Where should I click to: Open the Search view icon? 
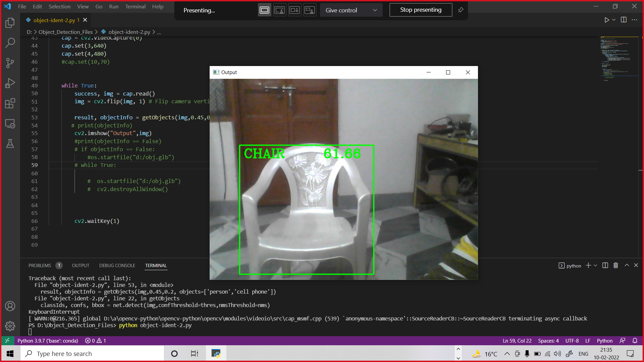tap(10, 43)
